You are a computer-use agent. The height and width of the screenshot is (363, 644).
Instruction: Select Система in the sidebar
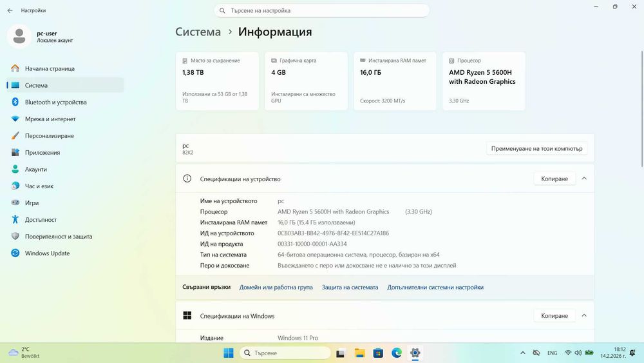point(65,86)
